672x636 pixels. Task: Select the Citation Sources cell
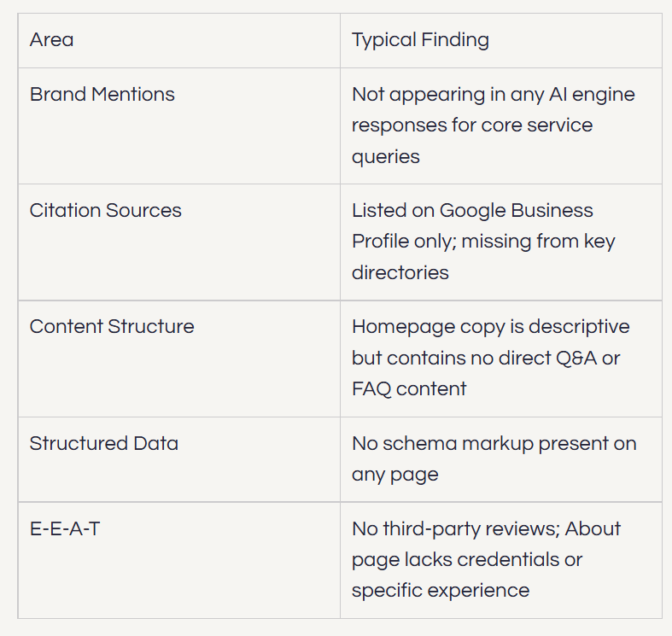click(x=179, y=242)
